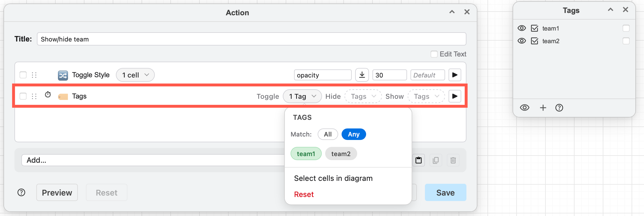The image size is (644, 216).
Task: Toggle visibility of team2 tag
Action: [x=522, y=41]
